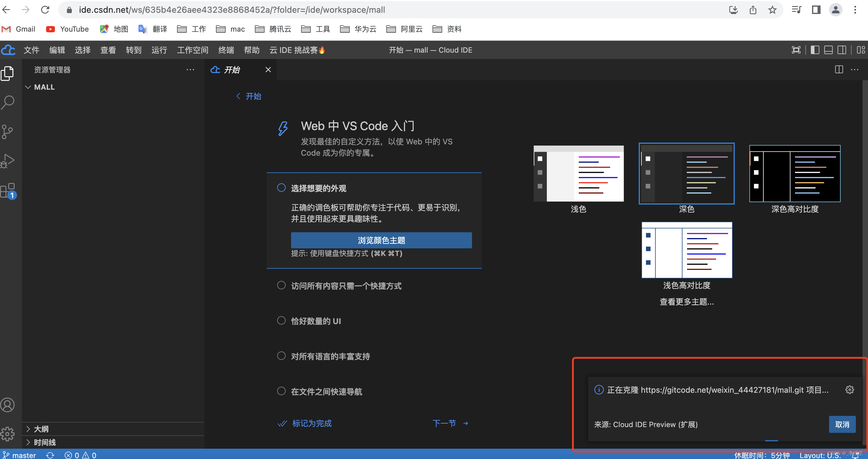Toggle primary sidebar visibility
The height and width of the screenshot is (459, 868).
click(815, 50)
